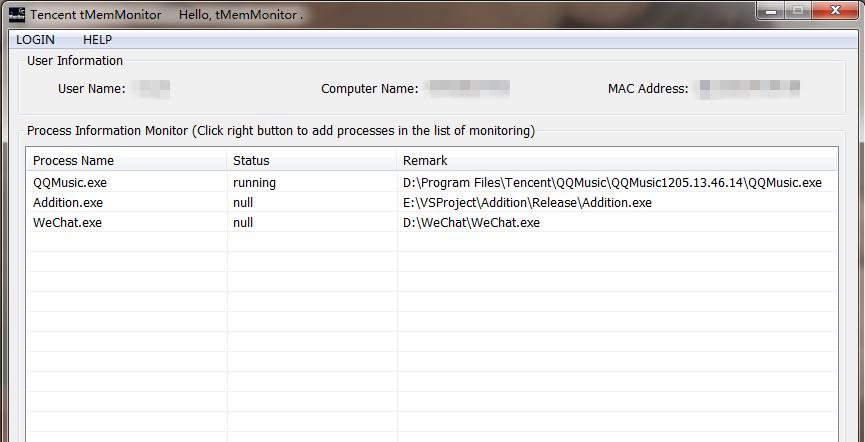
Task: Minimize the tMemMonitor window
Action: click(772, 10)
